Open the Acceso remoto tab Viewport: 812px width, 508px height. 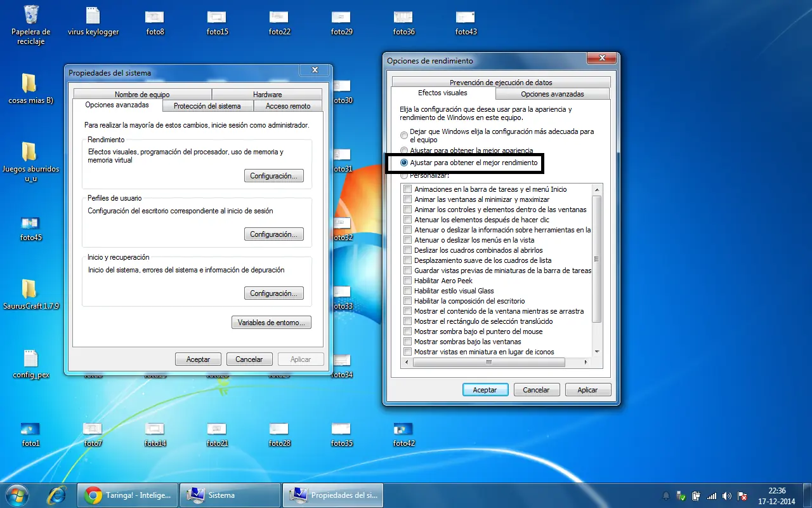288,106
